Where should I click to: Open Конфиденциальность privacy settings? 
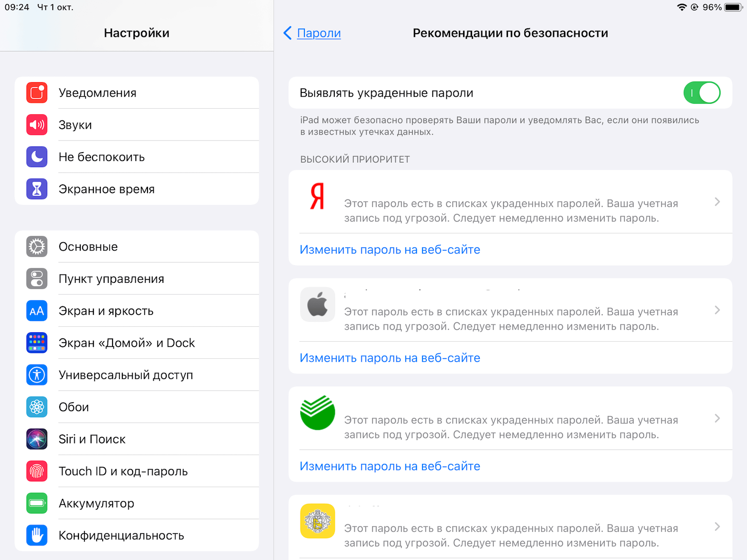tap(137, 535)
